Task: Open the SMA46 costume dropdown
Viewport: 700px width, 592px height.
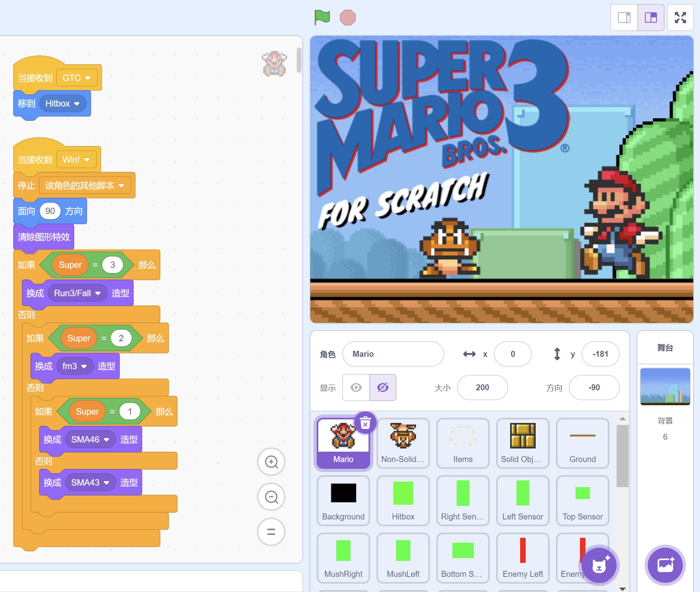Action: coord(91,439)
